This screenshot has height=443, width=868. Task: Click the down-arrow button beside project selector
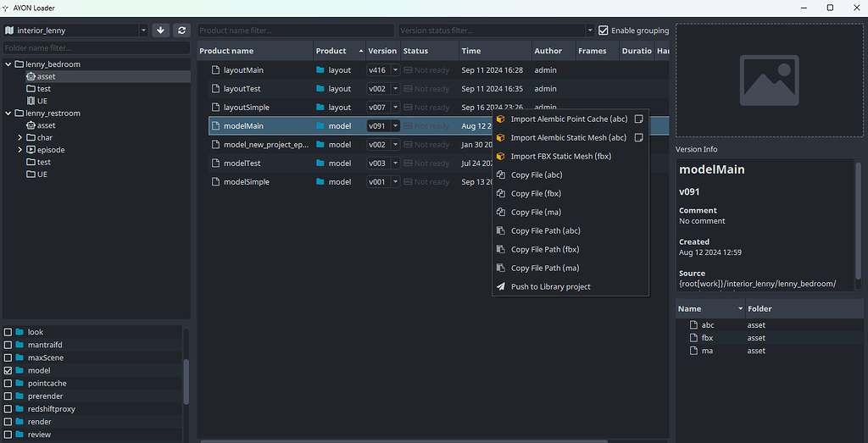tap(161, 30)
